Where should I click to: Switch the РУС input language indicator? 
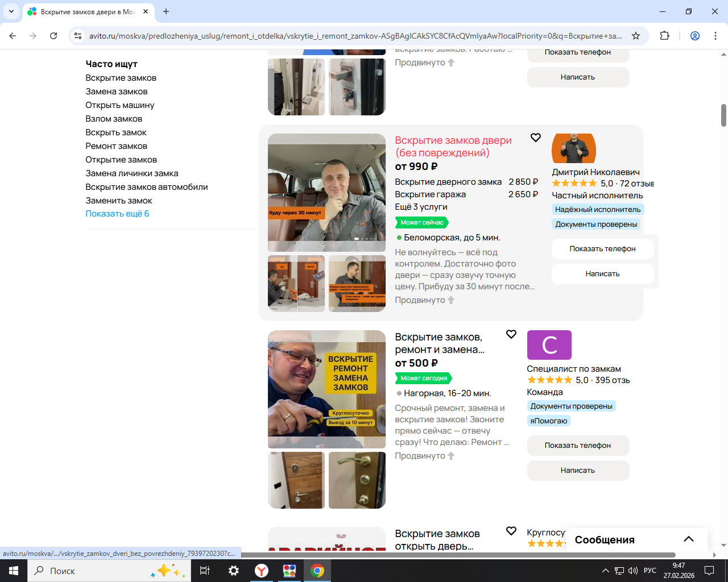tap(650, 571)
